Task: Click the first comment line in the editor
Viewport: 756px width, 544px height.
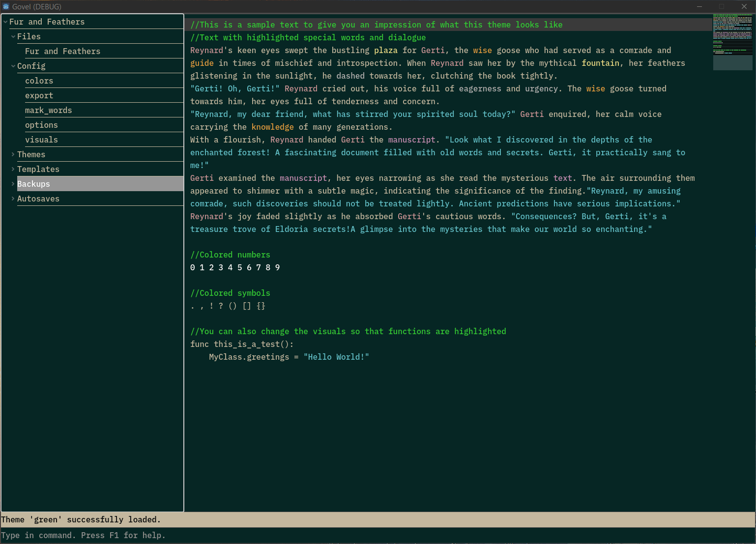Action: (x=377, y=25)
